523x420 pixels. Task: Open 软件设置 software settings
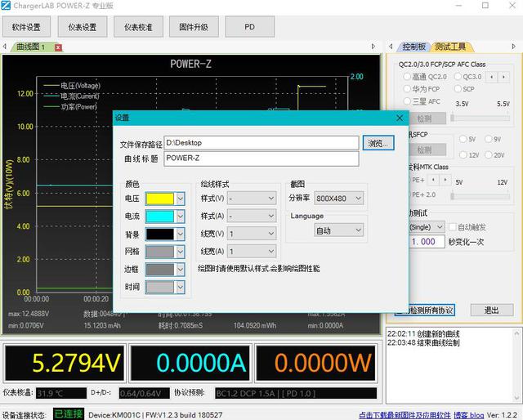click(26, 27)
